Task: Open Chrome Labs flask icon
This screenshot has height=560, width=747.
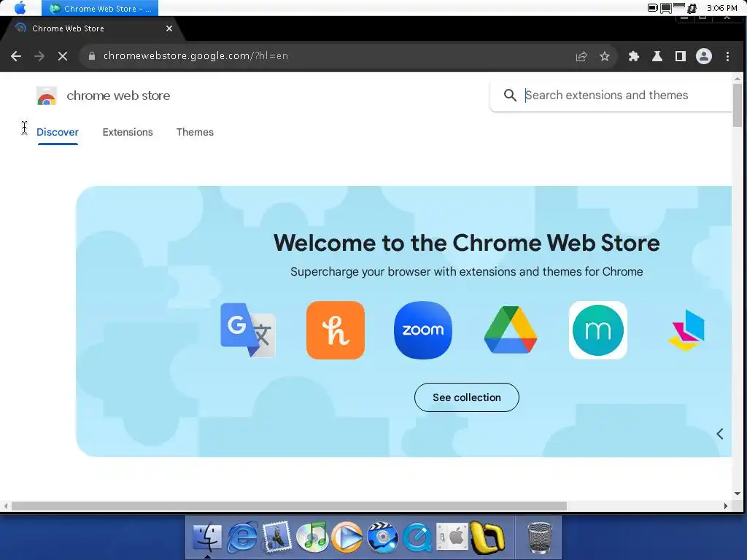Action: pos(657,56)
